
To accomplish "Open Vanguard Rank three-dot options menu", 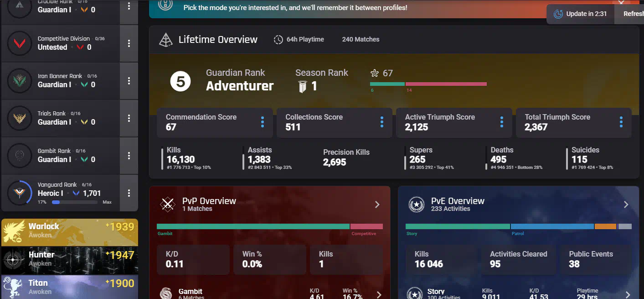I will (129, 193).
